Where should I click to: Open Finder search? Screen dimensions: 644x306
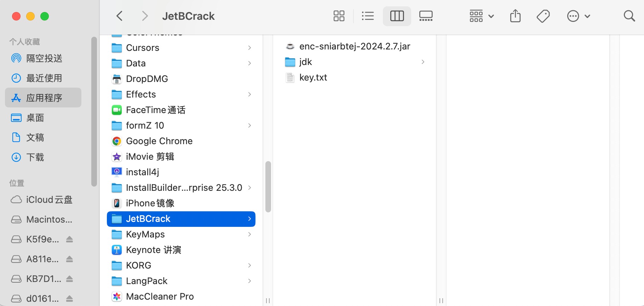coord(629,16)
